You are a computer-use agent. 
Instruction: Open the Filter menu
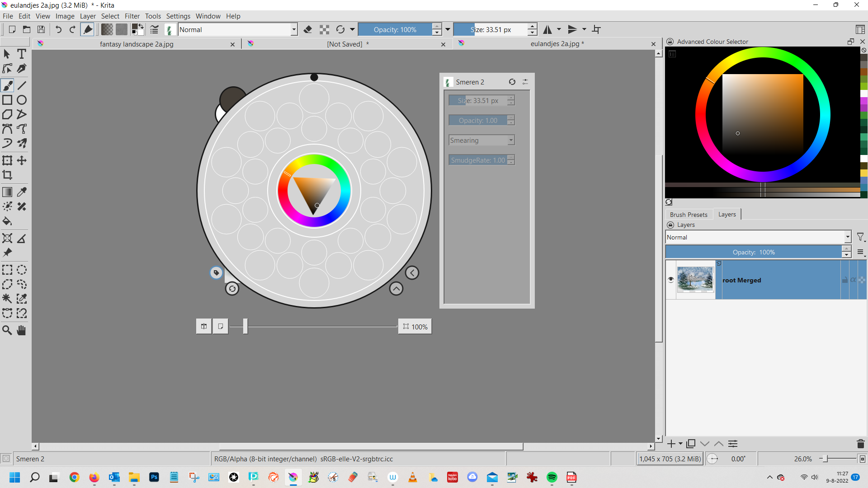point(132,16)
